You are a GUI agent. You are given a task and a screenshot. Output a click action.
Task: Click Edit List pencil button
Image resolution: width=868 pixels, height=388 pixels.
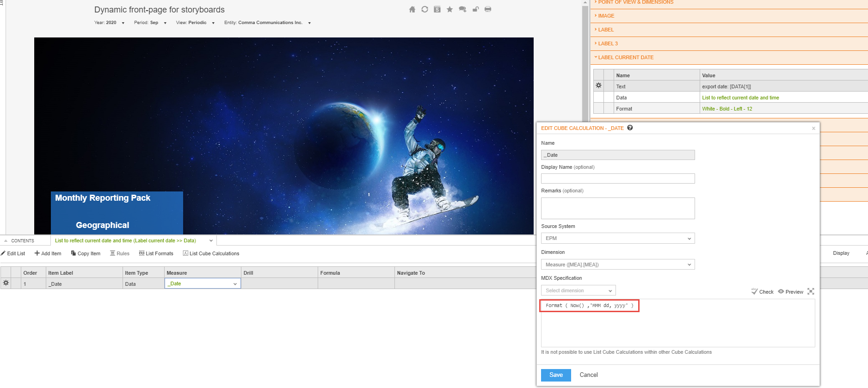coord(13,253)
